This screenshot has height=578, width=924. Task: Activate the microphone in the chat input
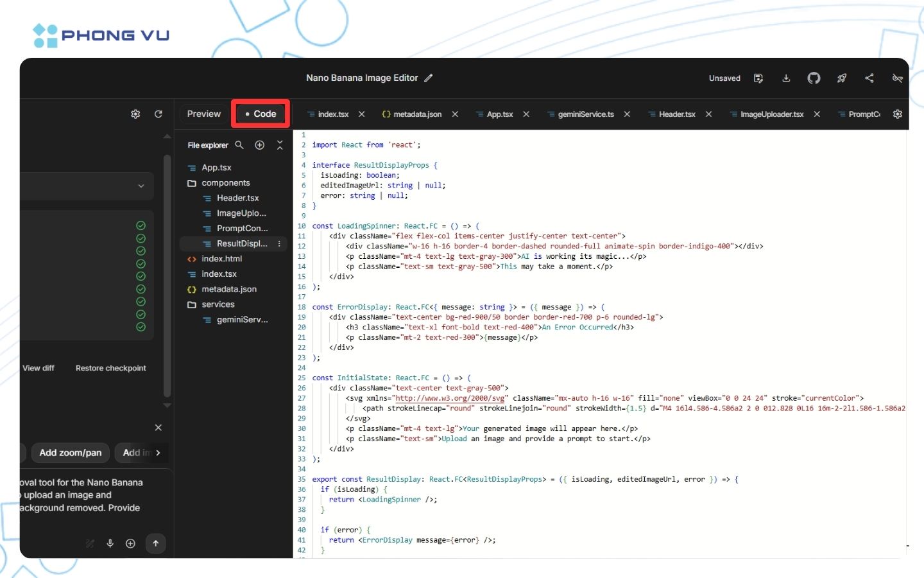pyautogui.click(x=110, y=543)
